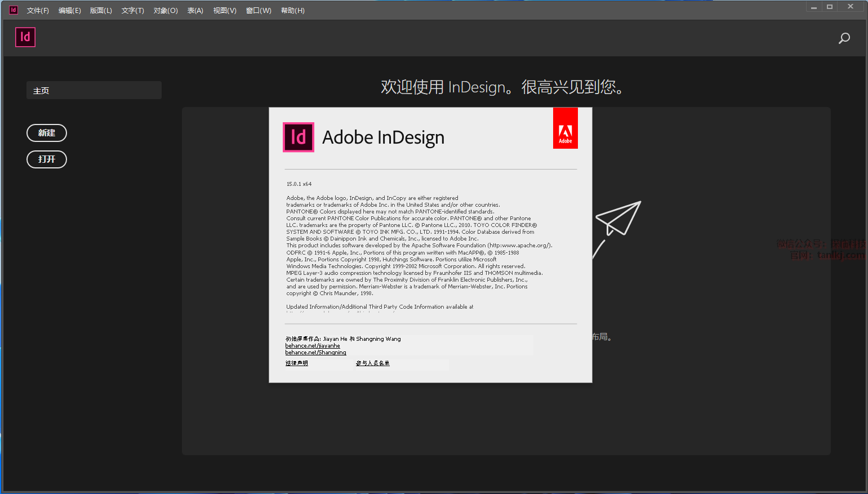Click the InDesign home logo icon
This screenshot has height=494, width=868.
click(25, 37)
